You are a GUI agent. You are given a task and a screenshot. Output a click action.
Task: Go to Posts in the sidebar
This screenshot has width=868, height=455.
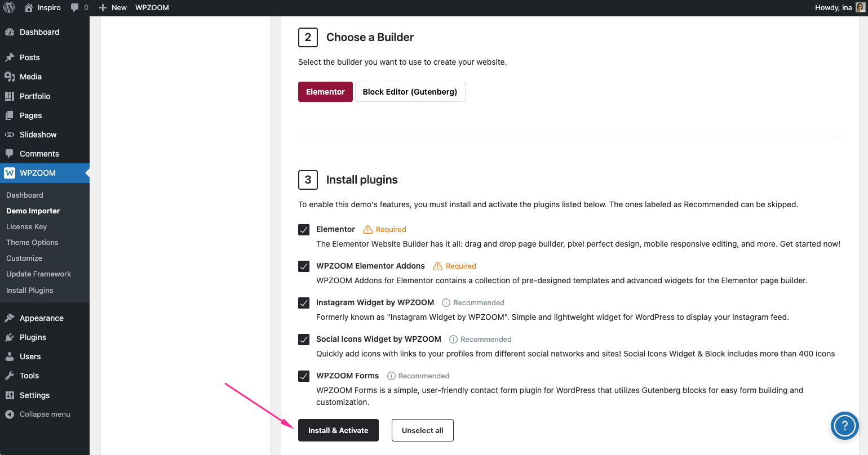pos(30,57)
